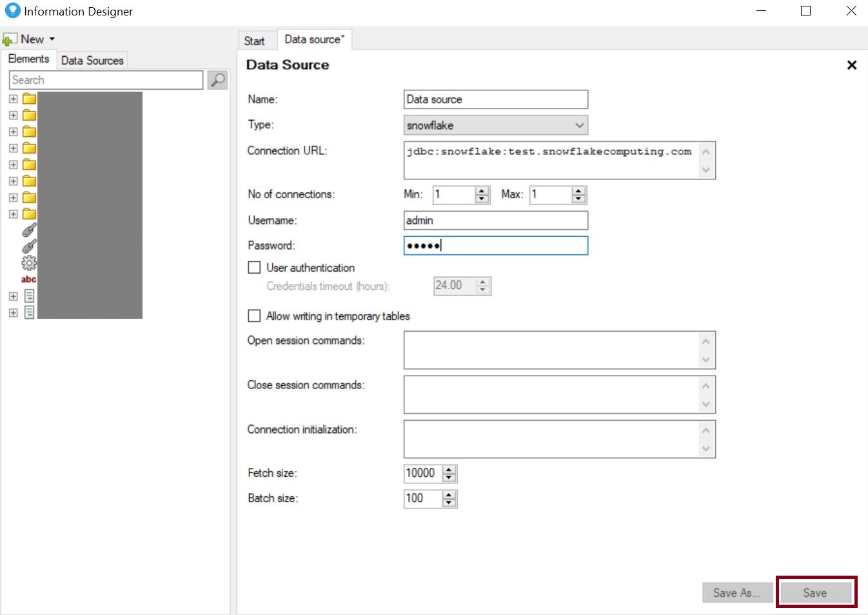Open the New dropdown arrow
This screenshot has height=615, width=868.
click(52, 39)
